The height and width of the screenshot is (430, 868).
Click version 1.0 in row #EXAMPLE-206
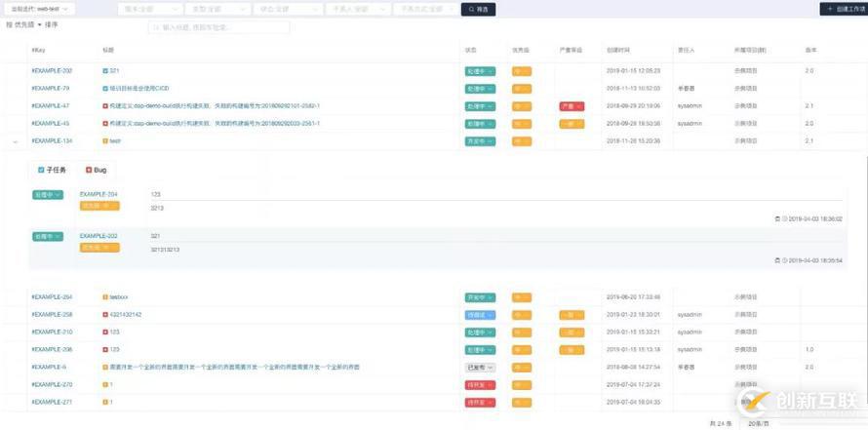pyautogui.click(x=809, y=350)
